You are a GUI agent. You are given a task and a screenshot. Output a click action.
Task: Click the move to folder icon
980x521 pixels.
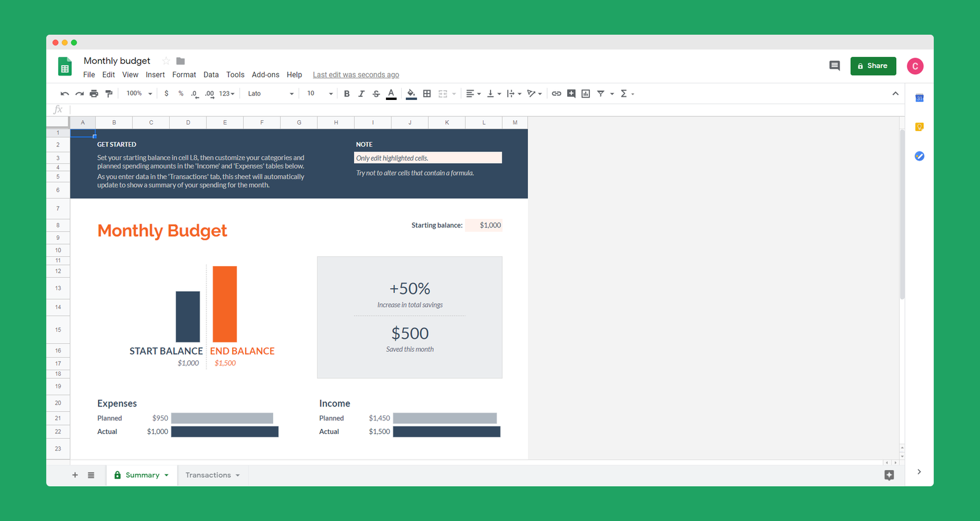pos(181,61)
